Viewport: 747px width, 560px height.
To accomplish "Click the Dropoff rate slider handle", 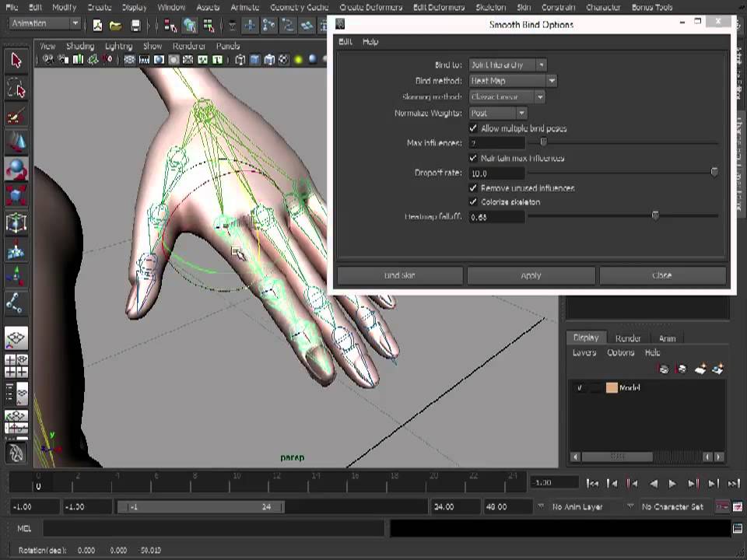I will pyautogui.click(x=714, y=172).
